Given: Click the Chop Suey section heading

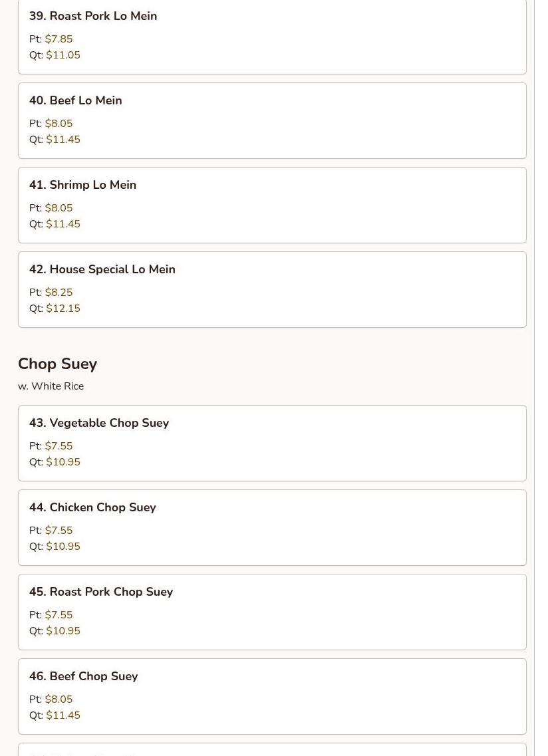Looking at the screenshot, I should pyautogui.click(x=57, y=364).
